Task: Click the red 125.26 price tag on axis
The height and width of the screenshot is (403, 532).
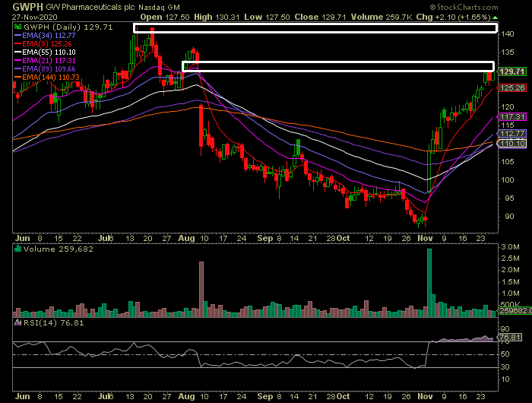Action: tap(512, 88)
